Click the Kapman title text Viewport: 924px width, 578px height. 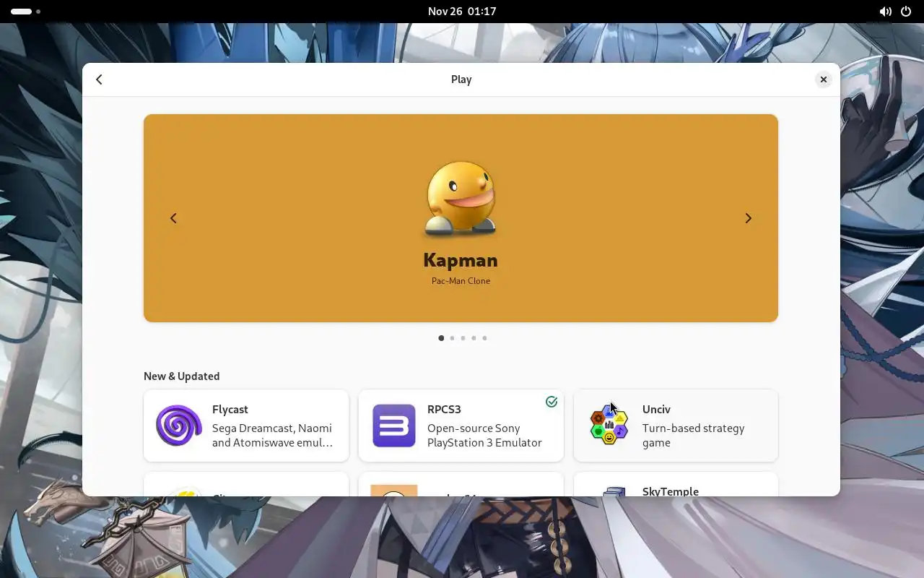(x=461, y=260)
